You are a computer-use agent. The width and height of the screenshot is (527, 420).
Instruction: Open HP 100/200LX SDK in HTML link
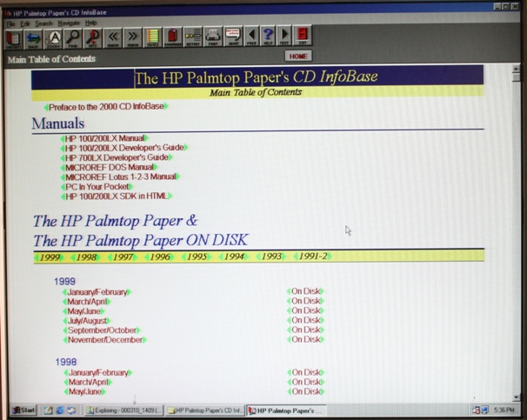coord(117,197)
